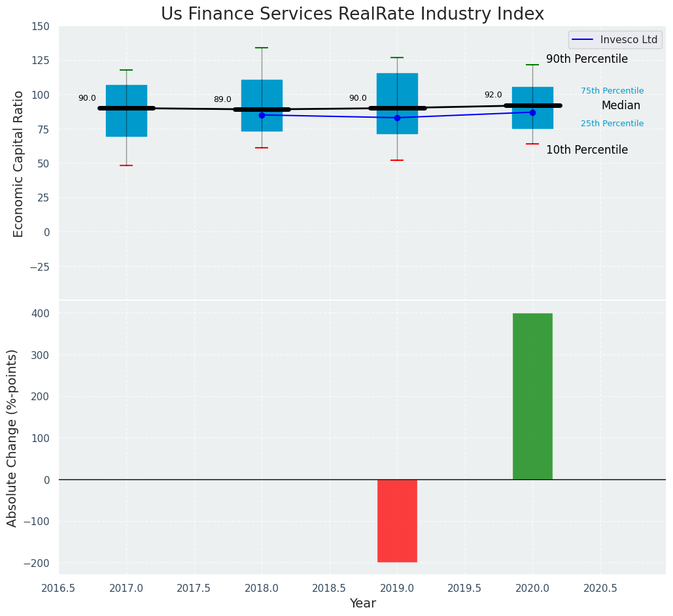This screenshot has height=616, width=673.
Task: Click the 92.0 median value label
Action: (493, 95)
